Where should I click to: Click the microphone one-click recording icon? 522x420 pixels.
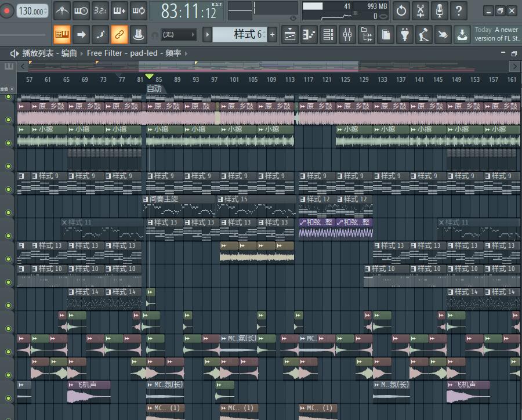point(440,10)
